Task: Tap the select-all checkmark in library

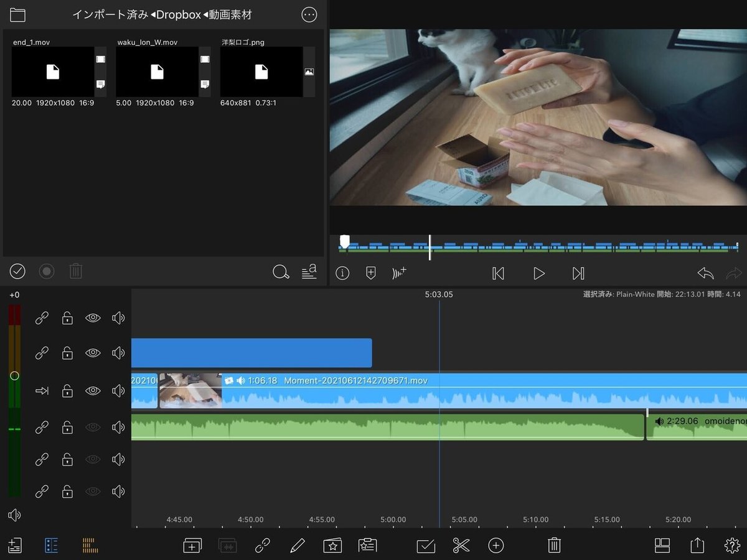Action: (x=17, y=271)
